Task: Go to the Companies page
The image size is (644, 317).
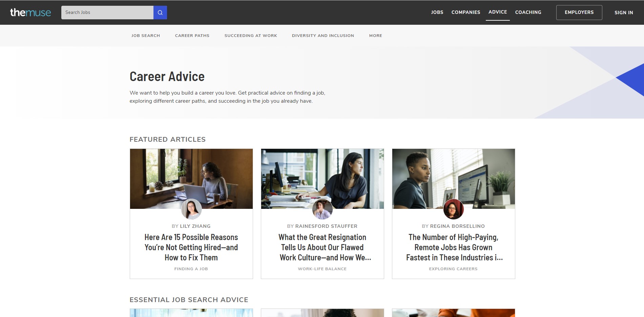Action: (x=465, y=12)
